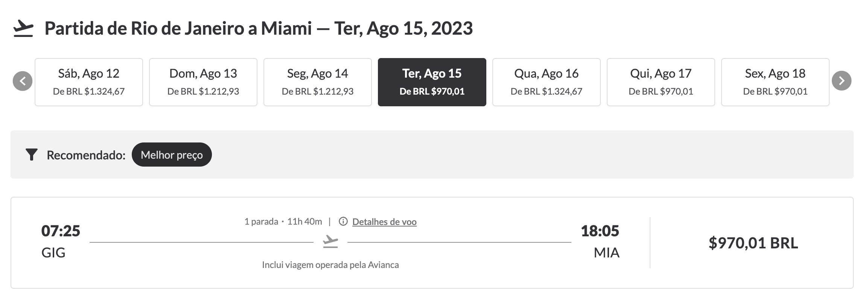
Task: Open the Detalhes de voo link
Action: 384,222
